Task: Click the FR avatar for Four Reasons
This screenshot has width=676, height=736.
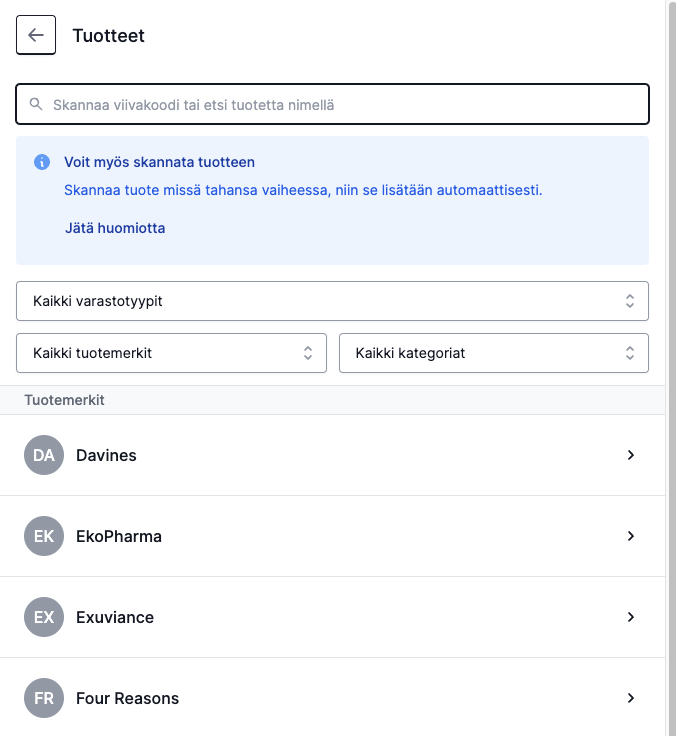Action: click(x=44, y=698)
